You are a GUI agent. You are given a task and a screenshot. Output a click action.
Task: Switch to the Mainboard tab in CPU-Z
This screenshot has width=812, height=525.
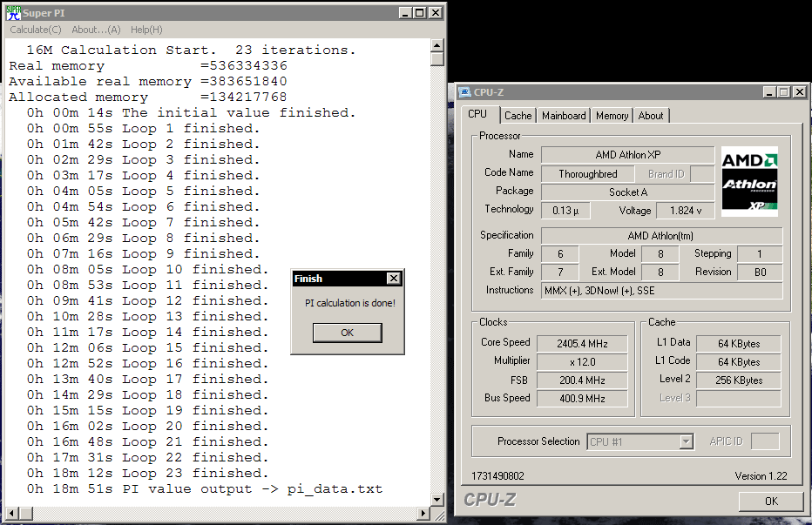tap(564, 116)
